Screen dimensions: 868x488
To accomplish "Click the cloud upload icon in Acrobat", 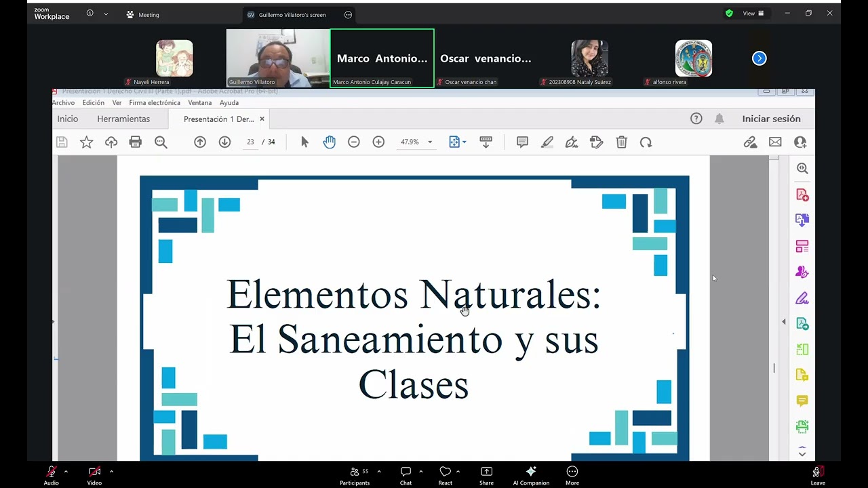I will coord(111,142).
